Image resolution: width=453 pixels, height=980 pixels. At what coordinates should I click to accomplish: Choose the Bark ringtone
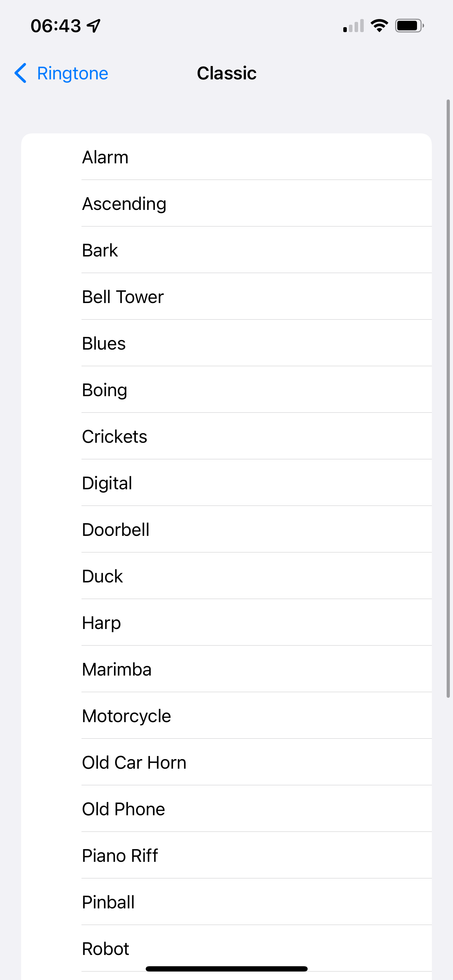pyautogui.click(x=226, y=250)
